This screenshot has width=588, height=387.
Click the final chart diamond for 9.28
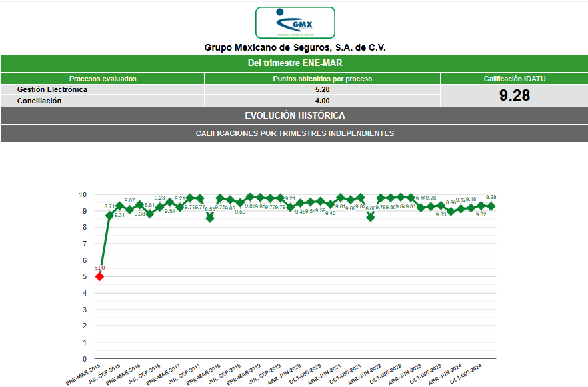point(491,206)
